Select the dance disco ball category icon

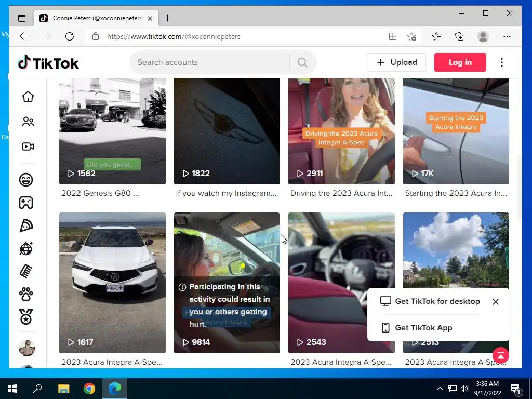point(26,248)
